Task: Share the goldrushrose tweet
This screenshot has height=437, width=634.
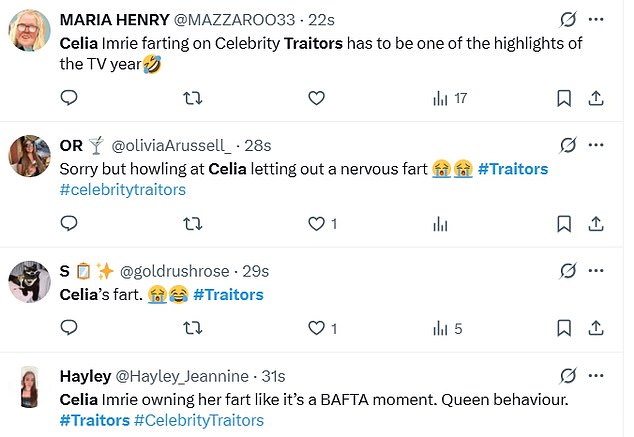Action: point(595,328)
